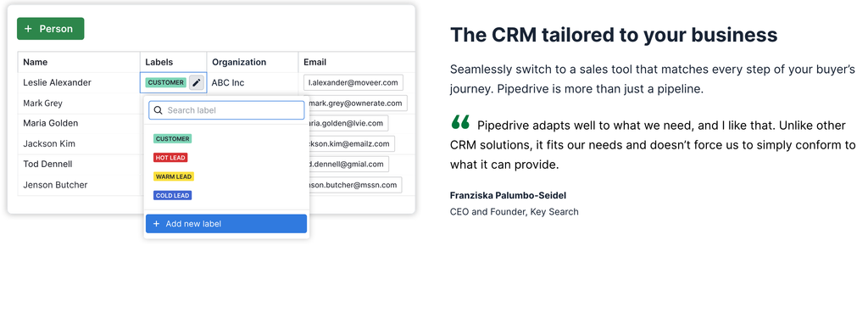Image resolution: width=868 pixels, height=313 pixels.
Task: Click the green Person button
Action: pyautogui.click(x=50, y=29)
